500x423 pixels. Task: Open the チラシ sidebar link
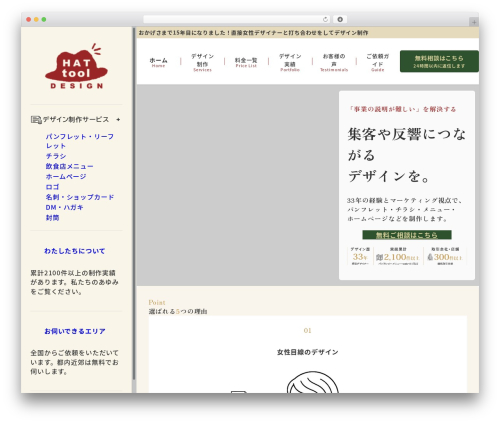(x=56, y=156)
